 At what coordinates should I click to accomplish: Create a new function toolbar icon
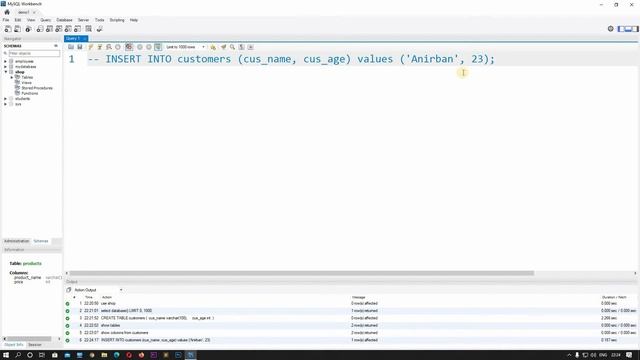[78, 29]
